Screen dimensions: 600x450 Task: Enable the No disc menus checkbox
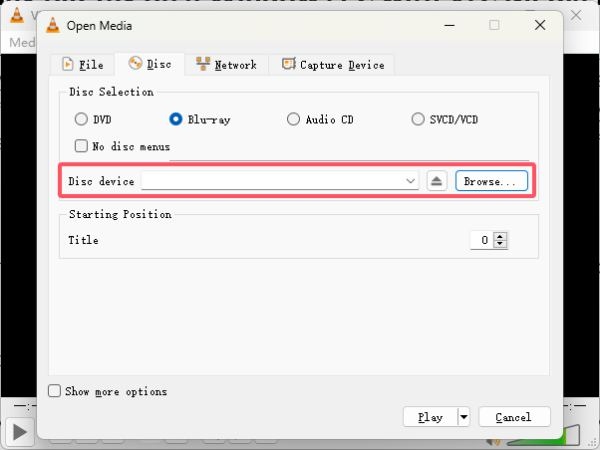pos(81,146)
